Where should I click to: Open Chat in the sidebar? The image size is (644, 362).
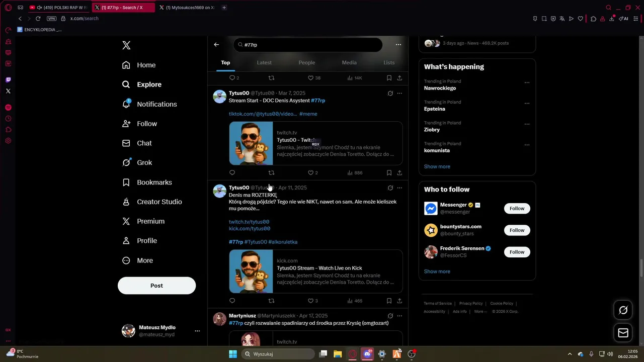pos(137,143)
